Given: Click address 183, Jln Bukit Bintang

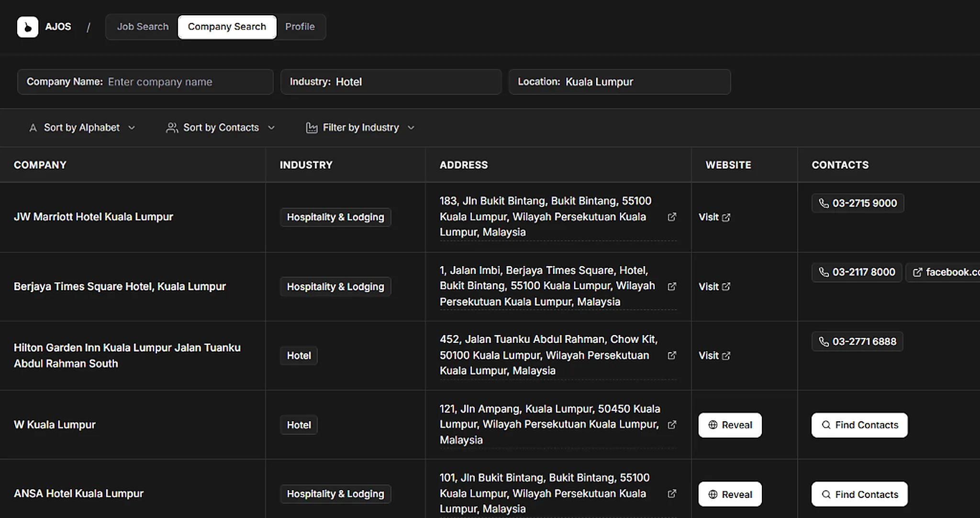Looking at the screenshot, I should tap(546, 216).
